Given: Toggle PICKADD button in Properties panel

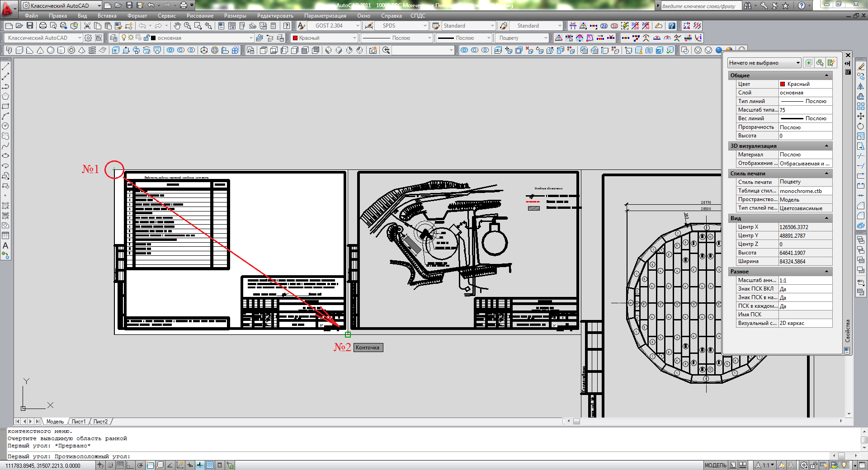Looking at the screenshot, I should point(809,63).
